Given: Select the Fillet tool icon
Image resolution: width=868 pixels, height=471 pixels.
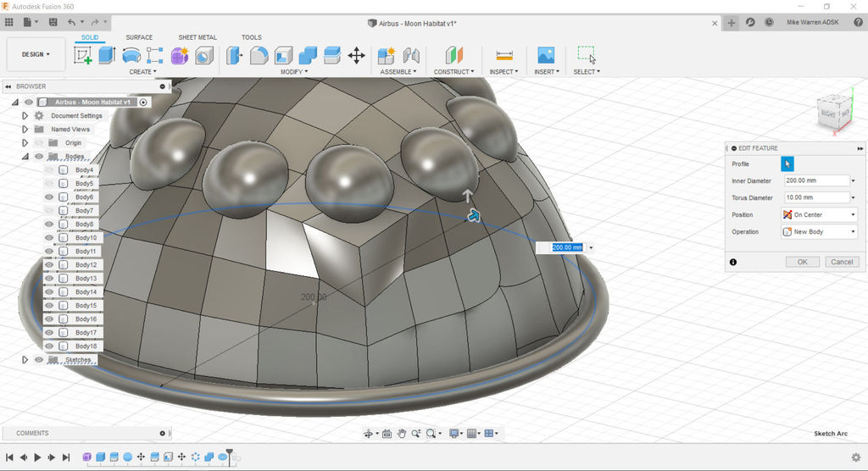Looking at the screenshot, I should click(x=259, y=55).
